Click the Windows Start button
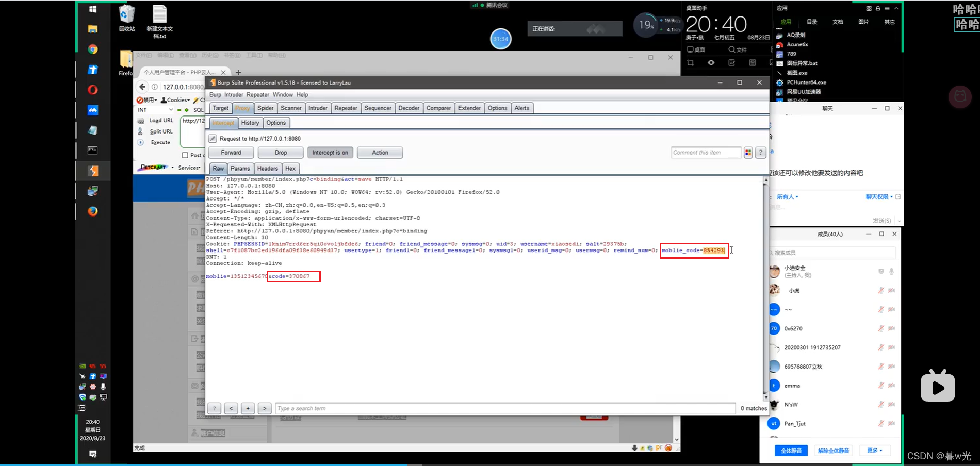This screenshot has height=466, width=980. pos(93,9)
